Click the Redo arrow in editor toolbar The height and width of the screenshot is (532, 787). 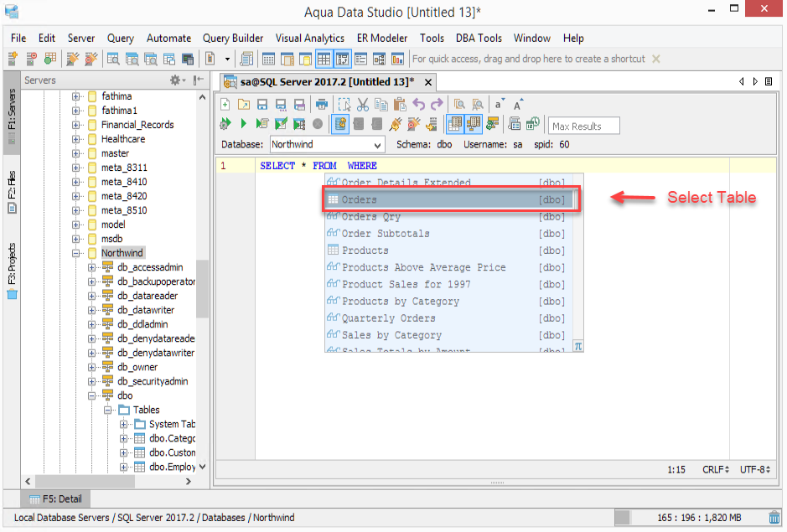tap(438, 105)
